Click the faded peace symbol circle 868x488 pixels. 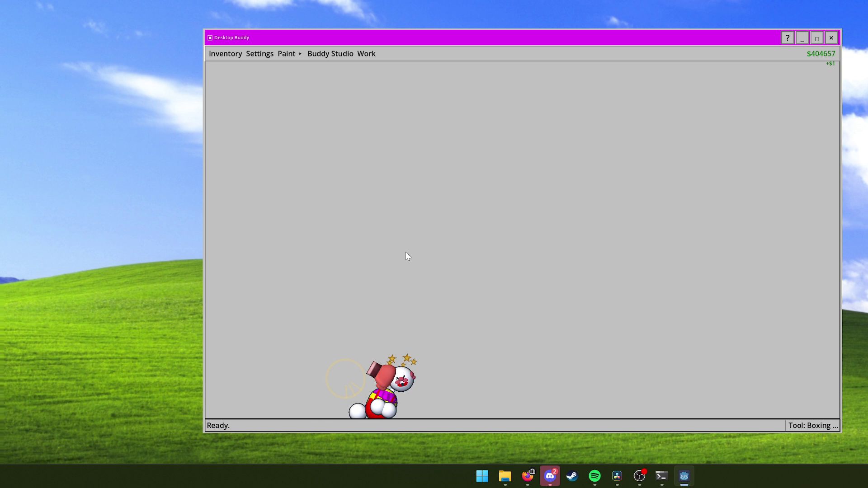[345, 379]
